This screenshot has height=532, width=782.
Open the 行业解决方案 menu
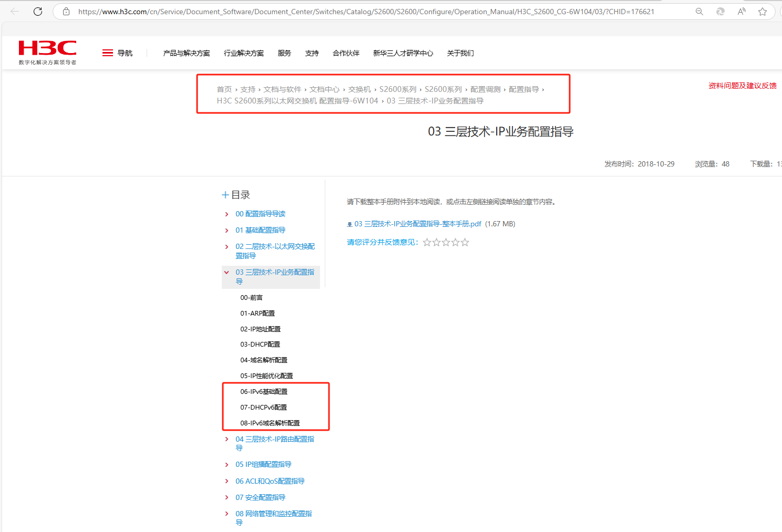[244, 53]
